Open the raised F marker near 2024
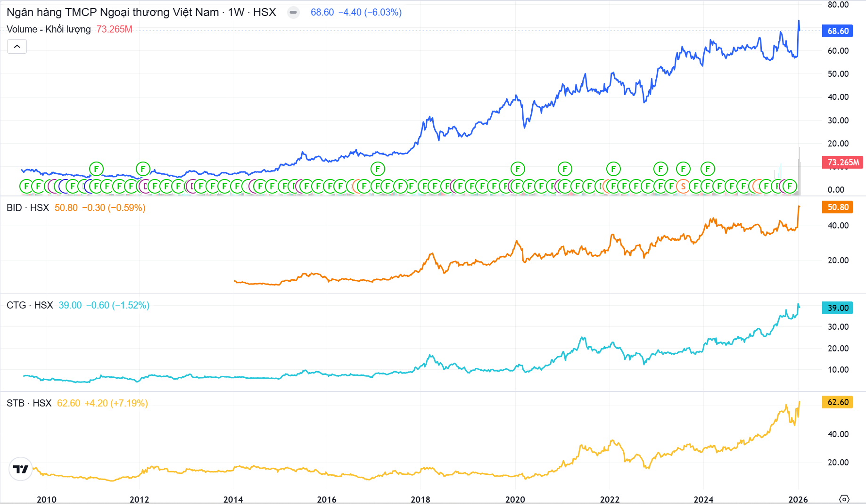This screenshot has width=866, height=504. (708, 169)
